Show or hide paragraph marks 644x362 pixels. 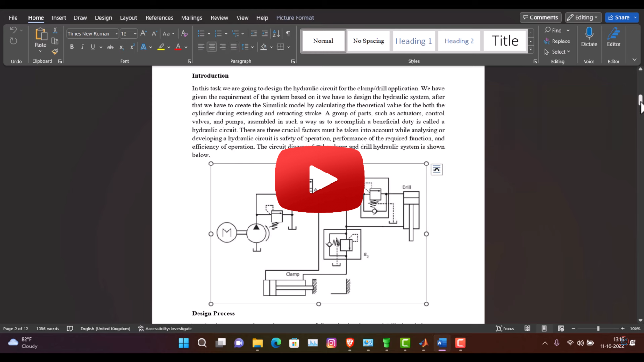tap(288, 33)
